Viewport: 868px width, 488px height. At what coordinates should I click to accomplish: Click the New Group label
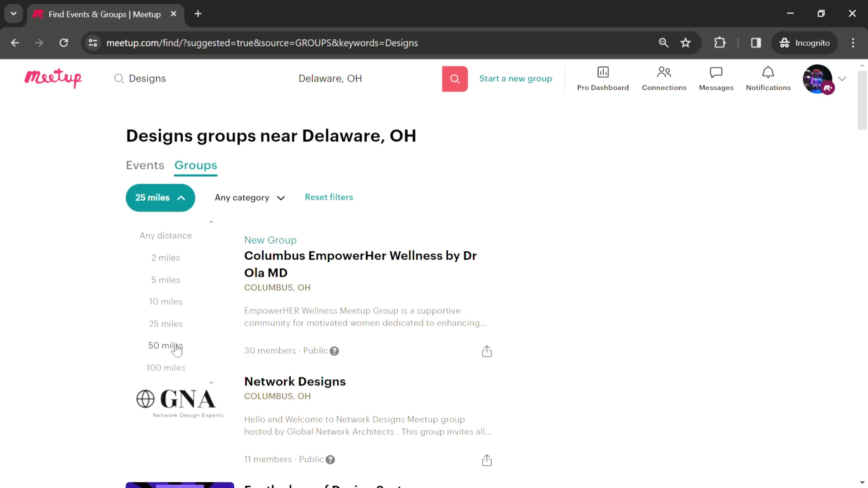coord(270,240)
